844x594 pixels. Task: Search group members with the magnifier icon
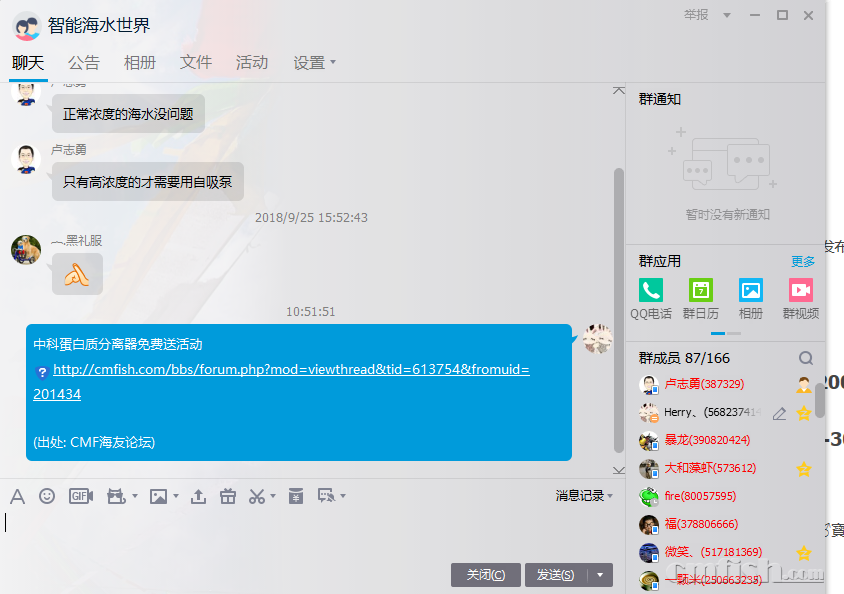[806, 358]
